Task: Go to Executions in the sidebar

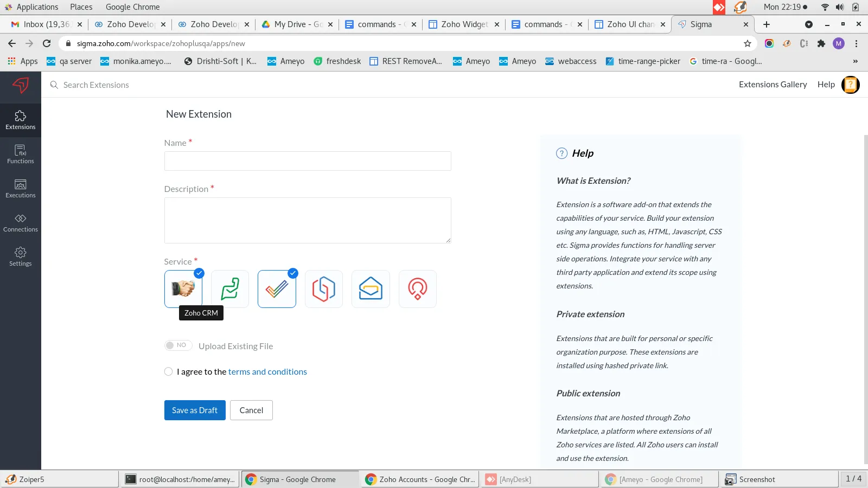Action: point(21,189)
